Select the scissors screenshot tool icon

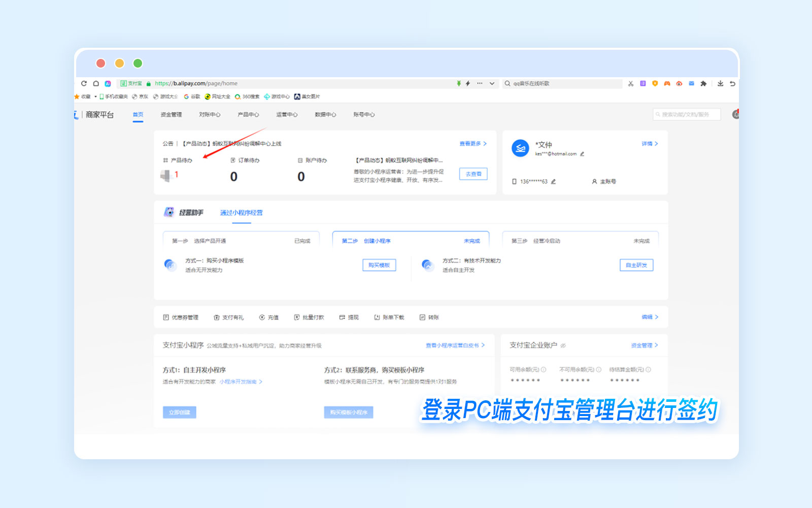(630, 83)
